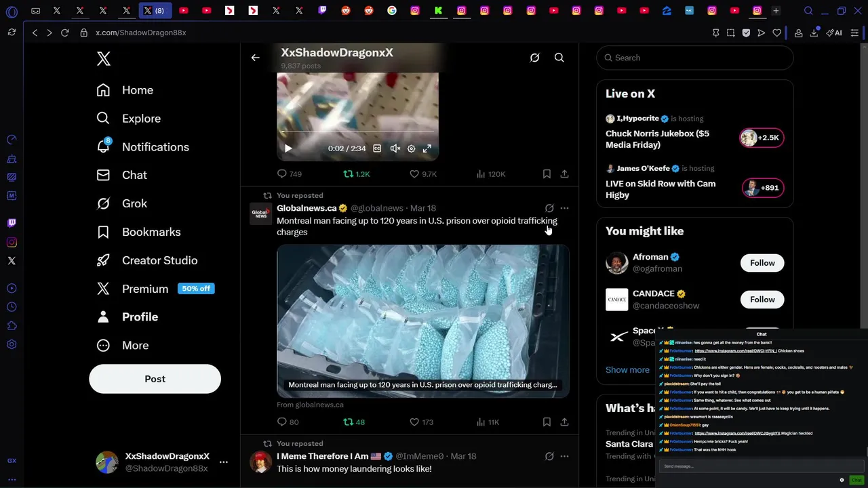Open account menu dots beside XxShadowDragonxX
Image resolution: width=868 pixels, height=488 pixels.
[224, 462]
